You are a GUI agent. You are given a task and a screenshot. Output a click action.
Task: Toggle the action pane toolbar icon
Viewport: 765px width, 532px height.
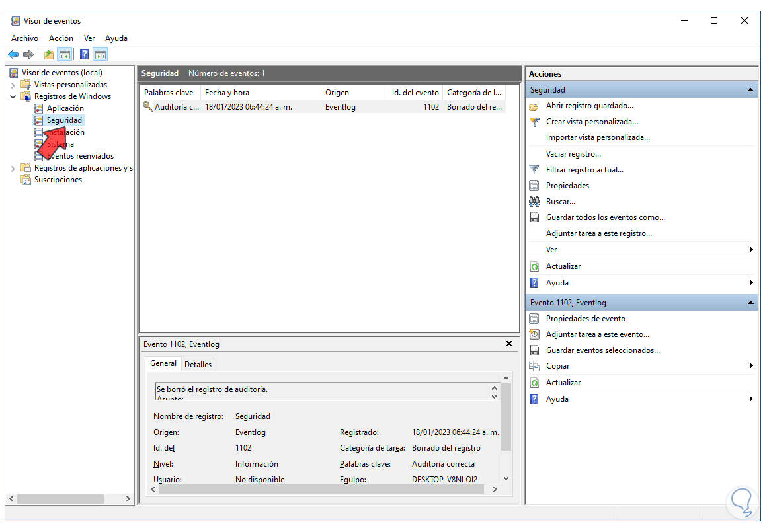(101, 55)
